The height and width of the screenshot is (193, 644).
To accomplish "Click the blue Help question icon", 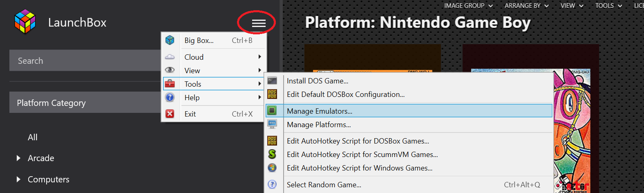I will click(x=170, y=97).
